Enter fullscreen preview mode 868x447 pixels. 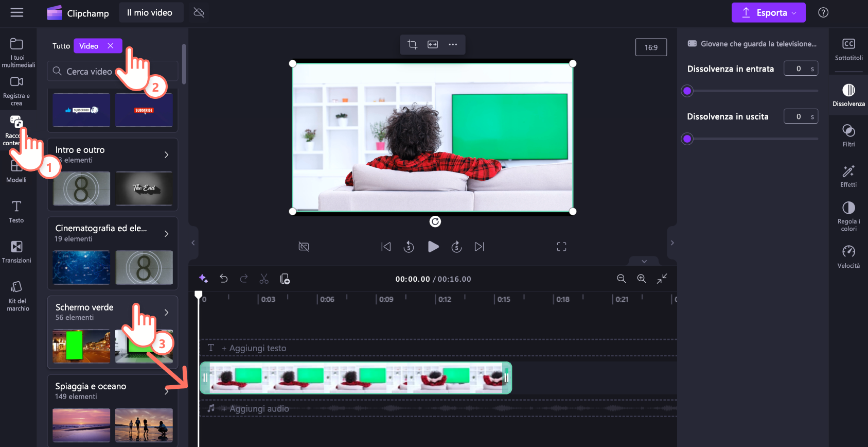pos(561,247)
